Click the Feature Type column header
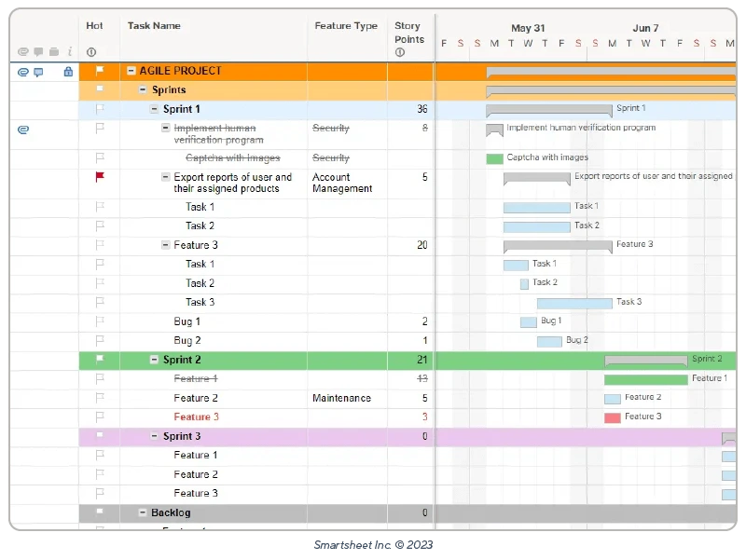 click(346, 26)
